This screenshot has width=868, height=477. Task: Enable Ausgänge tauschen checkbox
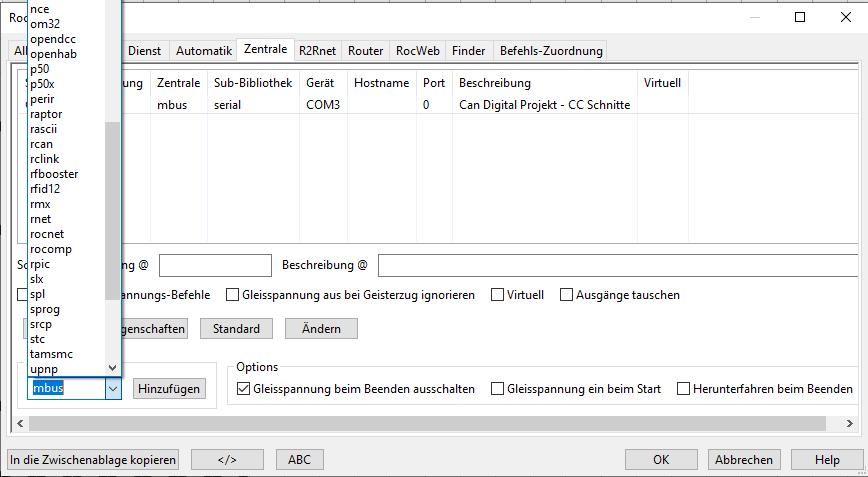567,295
